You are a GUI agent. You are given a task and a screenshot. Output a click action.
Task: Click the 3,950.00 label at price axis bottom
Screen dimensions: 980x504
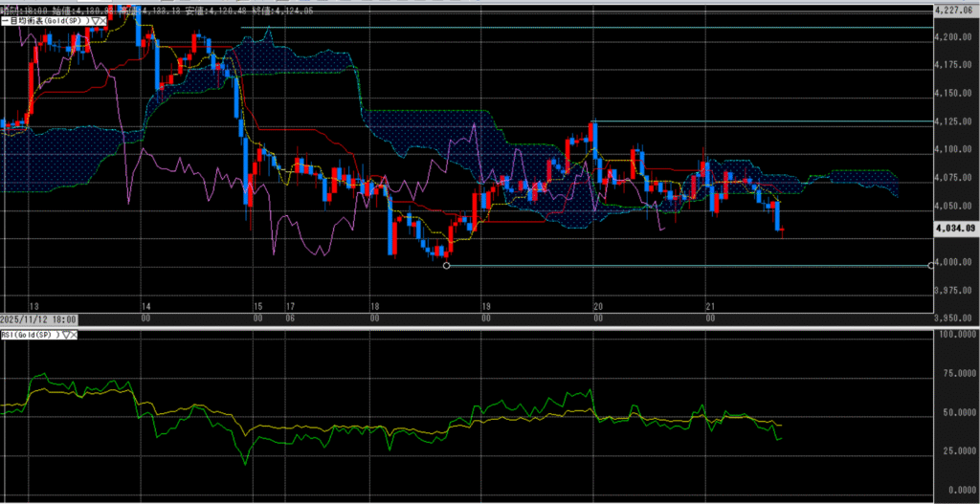coord(957,318)
